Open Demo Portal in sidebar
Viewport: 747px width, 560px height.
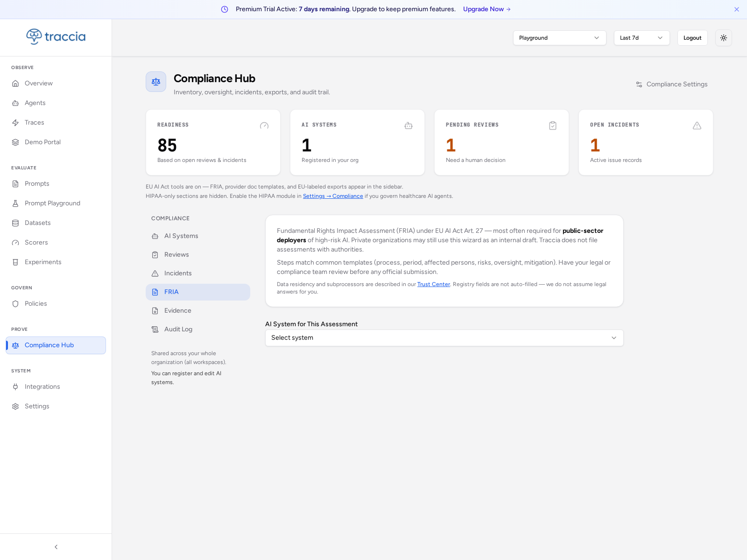point(56,142)
